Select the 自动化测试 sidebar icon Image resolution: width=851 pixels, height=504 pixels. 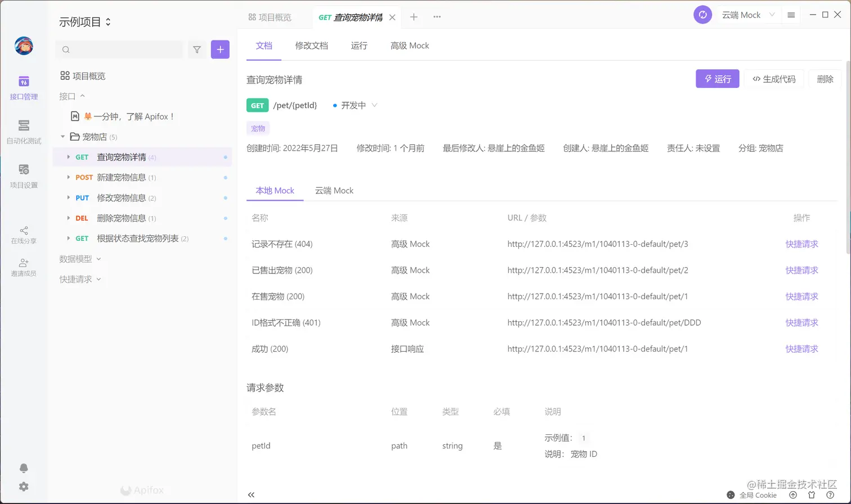(24, 130)
